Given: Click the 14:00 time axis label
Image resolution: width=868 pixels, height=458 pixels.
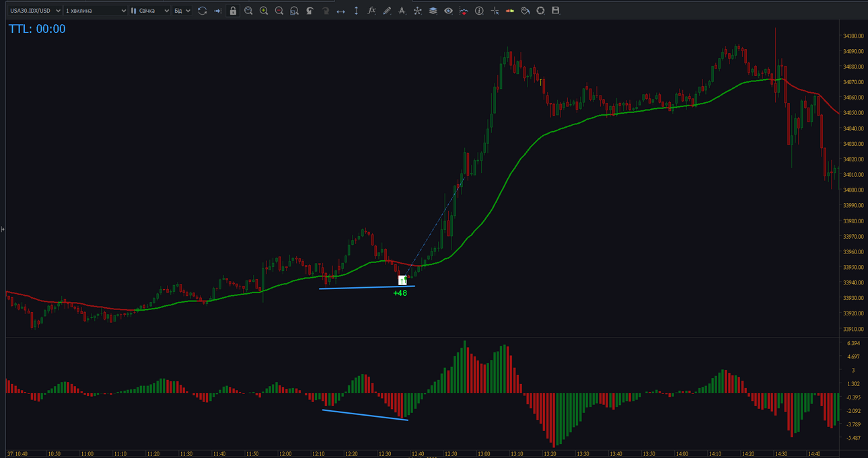Looking at the screenshot, I should [682, 454].
